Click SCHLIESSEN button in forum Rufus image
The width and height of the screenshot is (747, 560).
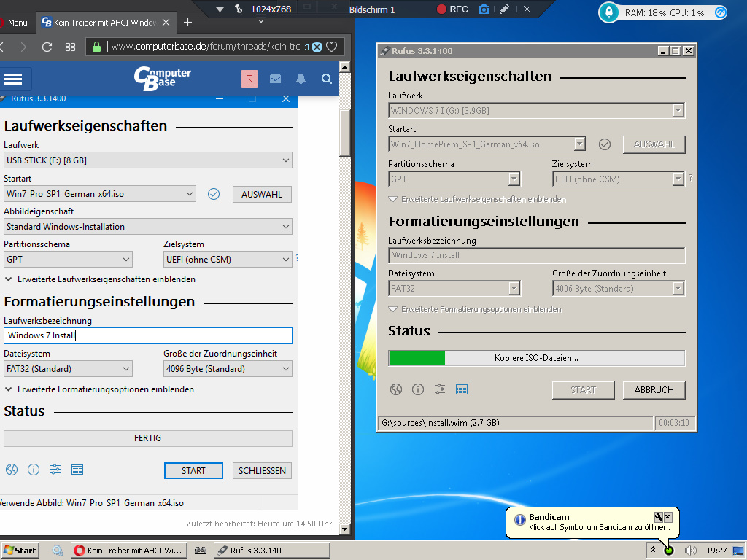coord(262,470)
